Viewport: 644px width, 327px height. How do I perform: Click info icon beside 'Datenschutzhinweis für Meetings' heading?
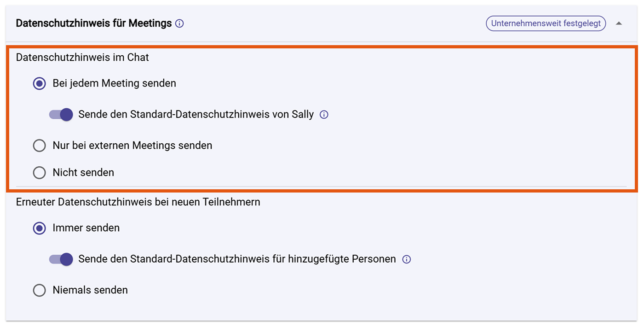tap(180, 23)
